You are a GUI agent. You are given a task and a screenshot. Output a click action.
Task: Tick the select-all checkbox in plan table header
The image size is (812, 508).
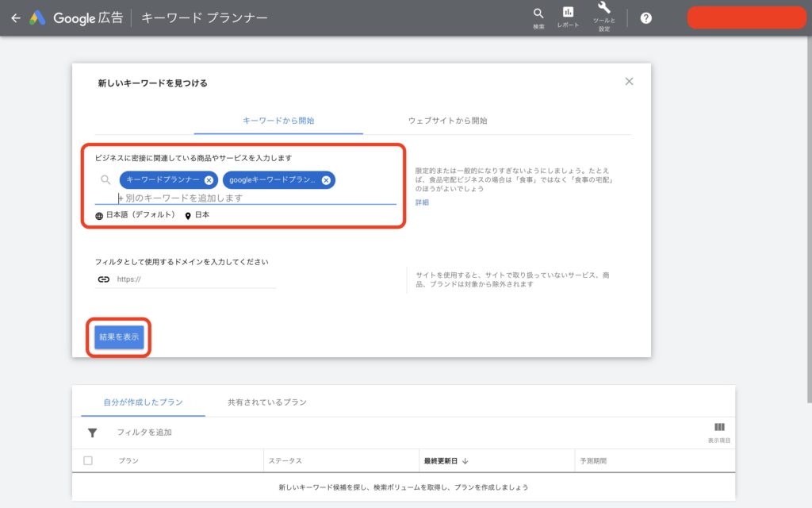88,460
